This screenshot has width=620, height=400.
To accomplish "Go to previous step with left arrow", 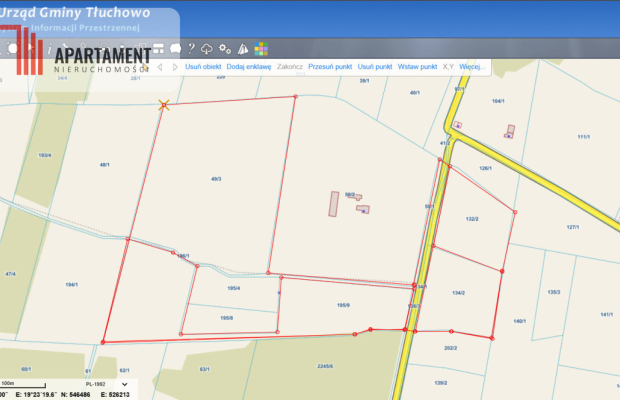I will pos(160,67).
